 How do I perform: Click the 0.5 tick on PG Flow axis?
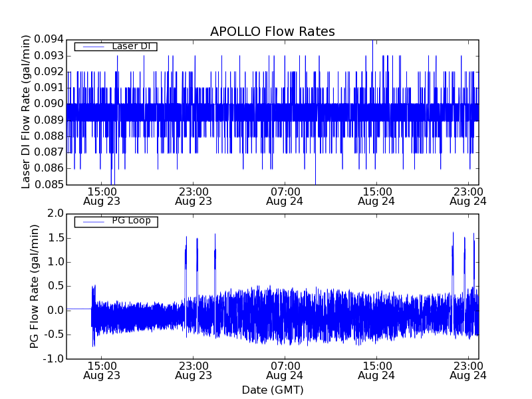tap(56, 286)
